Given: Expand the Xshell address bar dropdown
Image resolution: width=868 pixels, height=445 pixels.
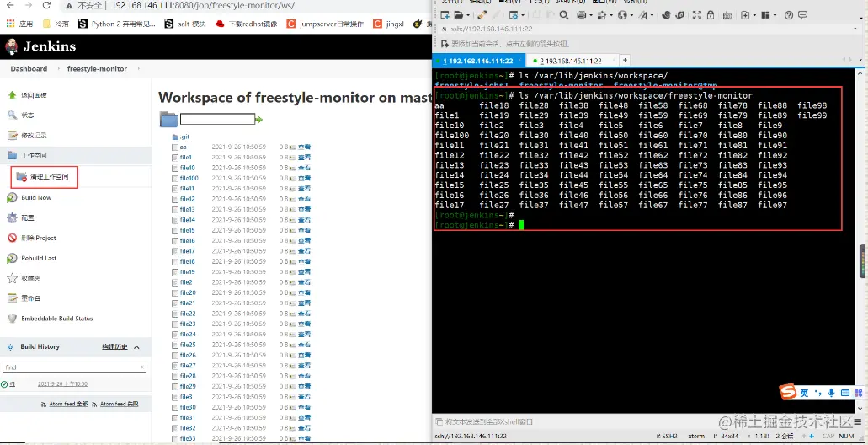Looking at the screenshot, I should (x=855, y=29).
